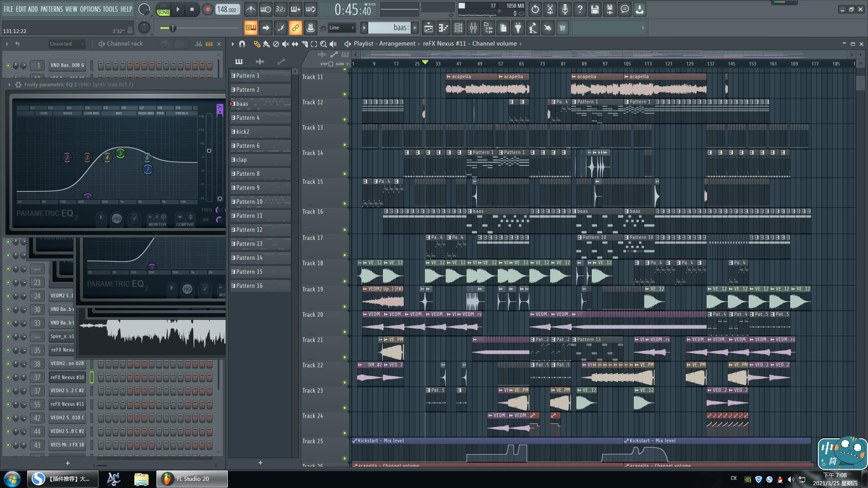Toggle the STEP edit mode checkbox
This screenshot has height=488, width=868.
[330, 64]
